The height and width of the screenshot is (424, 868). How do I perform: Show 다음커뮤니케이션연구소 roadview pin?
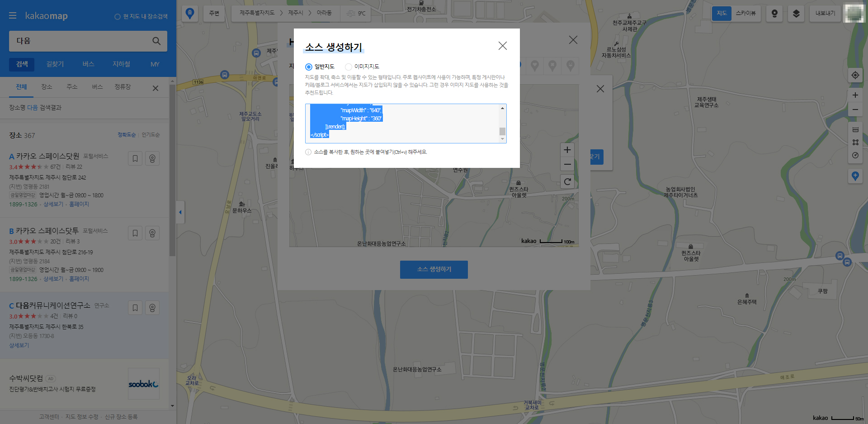coord(152,308)
